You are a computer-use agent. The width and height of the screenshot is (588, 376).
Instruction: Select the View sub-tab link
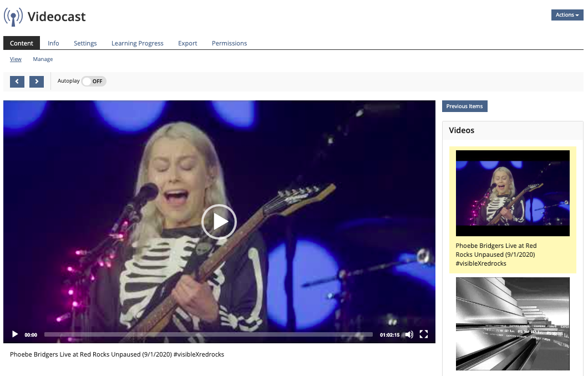pyautogui.click(x=16, y=59)
